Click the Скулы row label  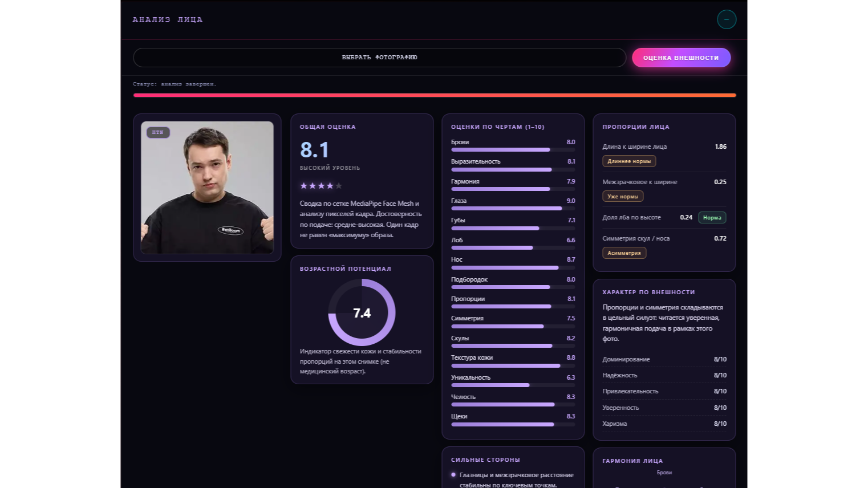coord(460,338)
